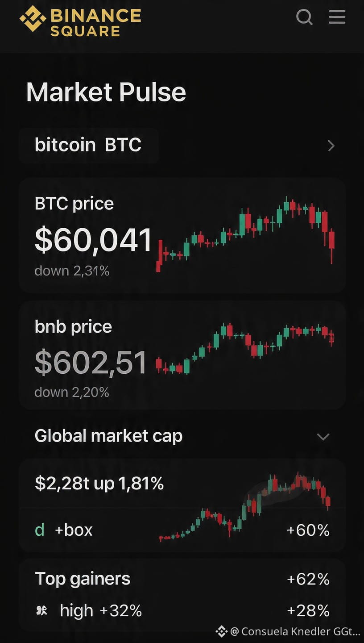The width and height of the screenshot is (364, 643).
Task: Tap the clover icon beside high
Action: click(41, 611)
